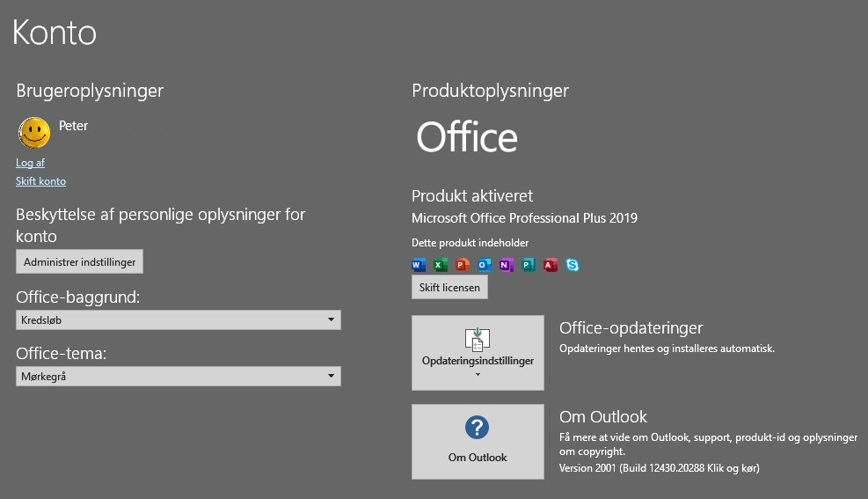Click the Skype for Business icon

click(573, 265)
